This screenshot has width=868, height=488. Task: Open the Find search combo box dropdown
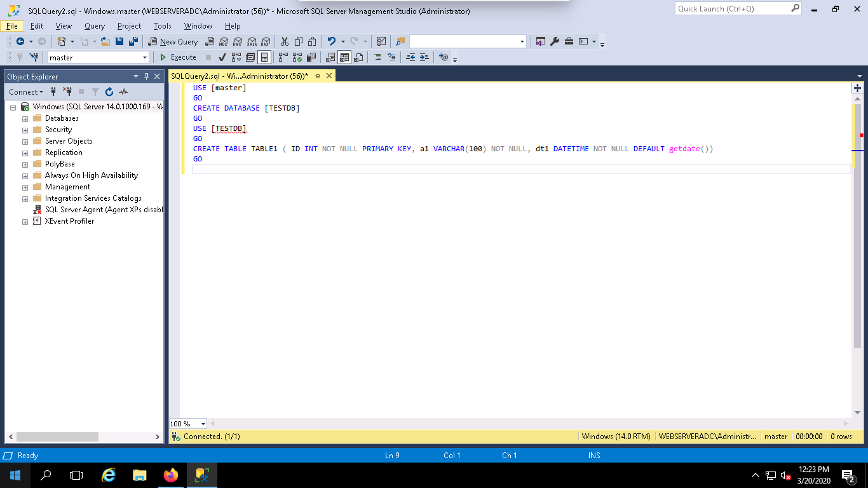point(522,41)
